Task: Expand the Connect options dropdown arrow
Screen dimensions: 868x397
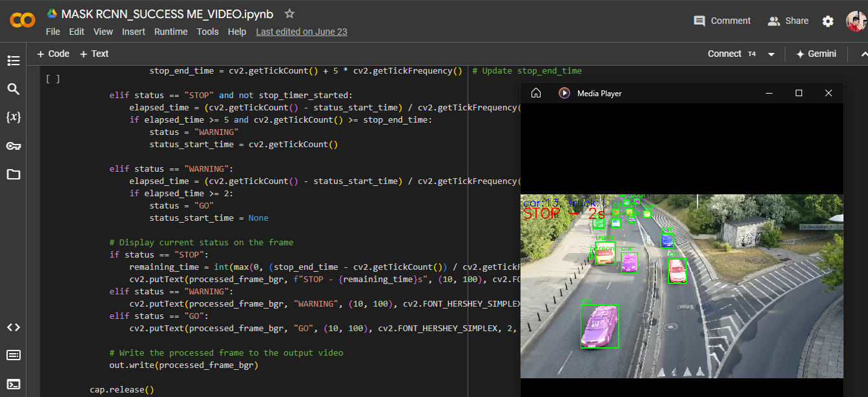Action: [771, 54]
